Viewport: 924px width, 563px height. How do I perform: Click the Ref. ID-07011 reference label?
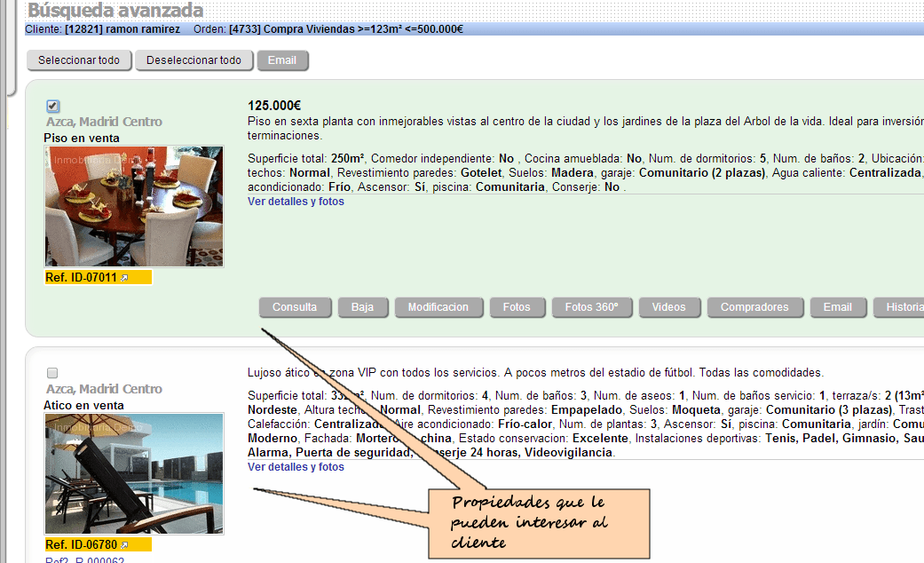(x=81, y=278)
